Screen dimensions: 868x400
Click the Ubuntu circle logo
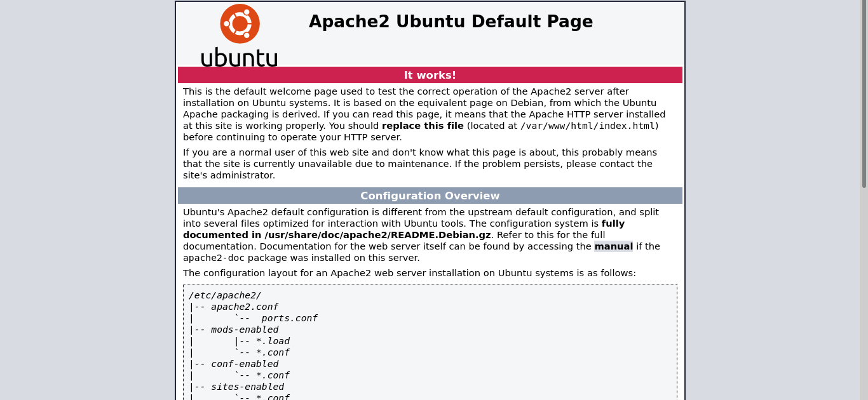[x=240, y=23]
